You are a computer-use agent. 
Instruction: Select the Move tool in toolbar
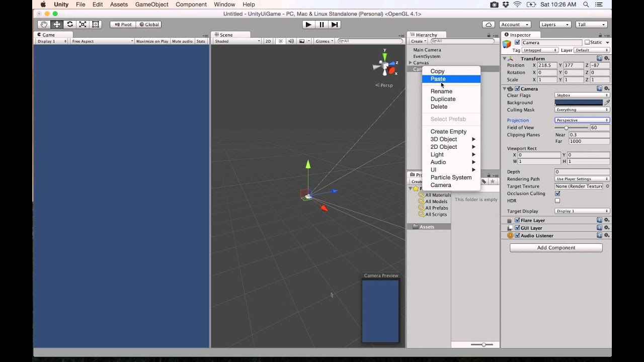[x=57, y=24]
